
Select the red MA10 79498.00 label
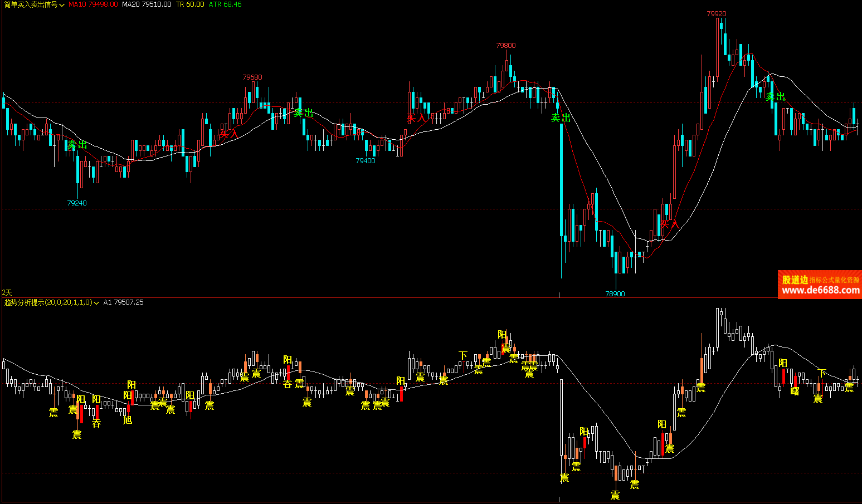tap(93, 4)
